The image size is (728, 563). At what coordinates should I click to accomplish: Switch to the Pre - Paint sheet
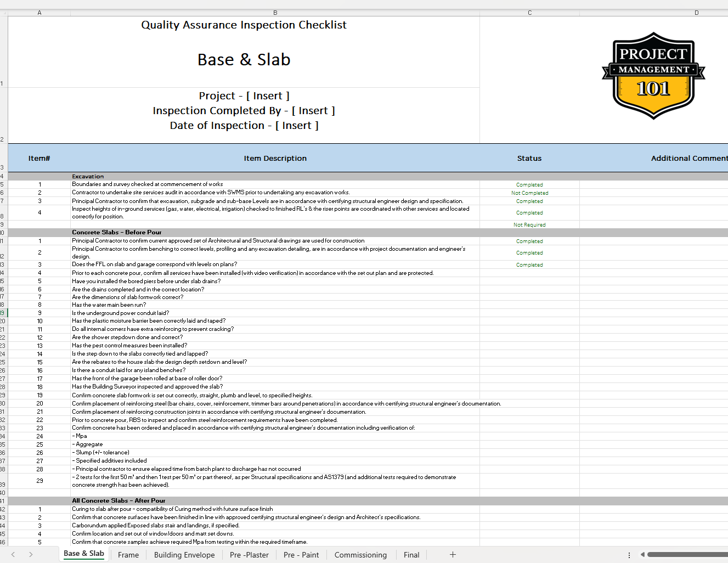coord(301,555)
